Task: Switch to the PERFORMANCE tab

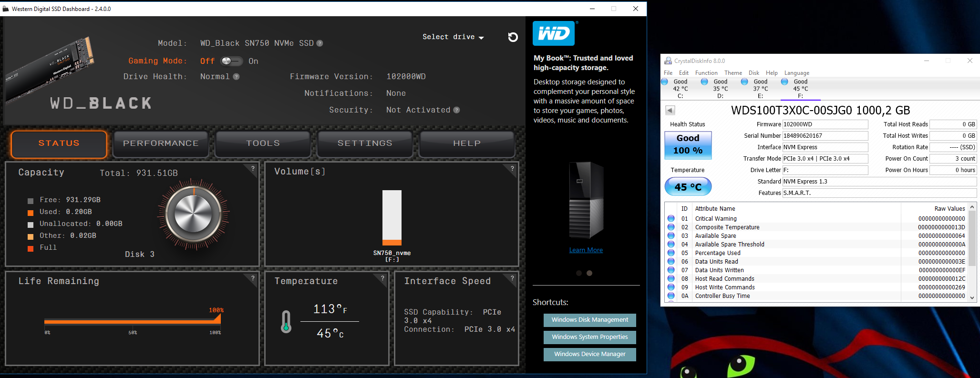Action: [x=161, y=144]
